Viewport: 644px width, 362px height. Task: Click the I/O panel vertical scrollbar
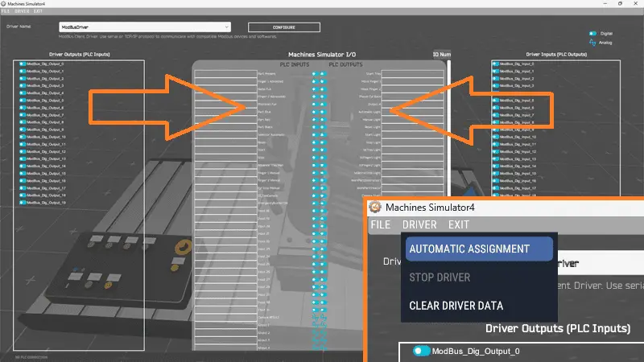point(449,127)
